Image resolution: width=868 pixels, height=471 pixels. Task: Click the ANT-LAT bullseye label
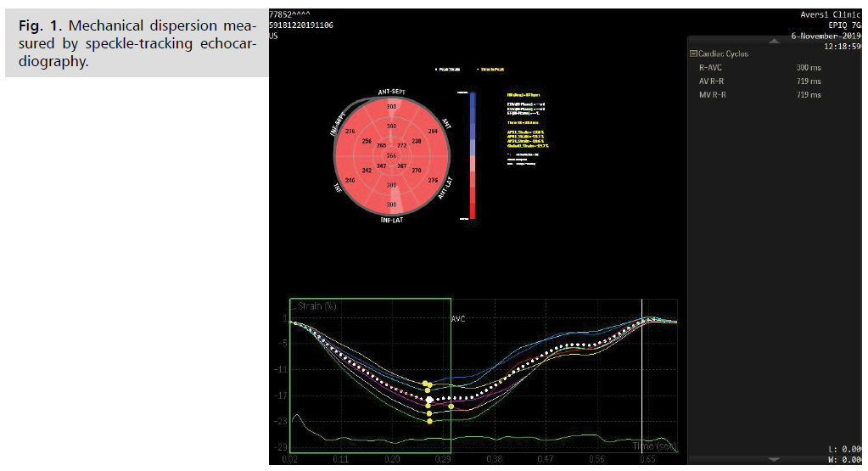(x=445, y=188)
